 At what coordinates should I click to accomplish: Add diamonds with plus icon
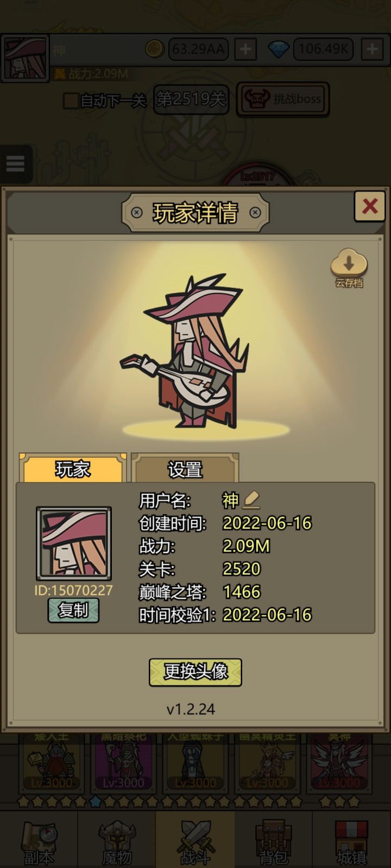tap(372, 49)
